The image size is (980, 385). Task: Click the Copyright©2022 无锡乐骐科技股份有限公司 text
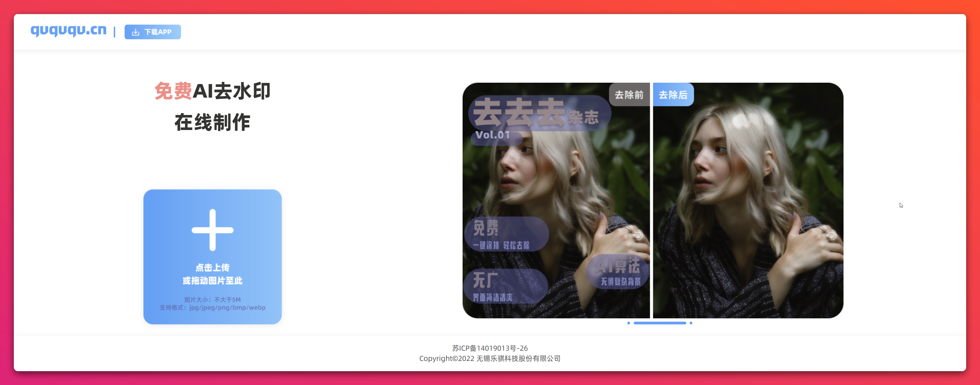490,358
